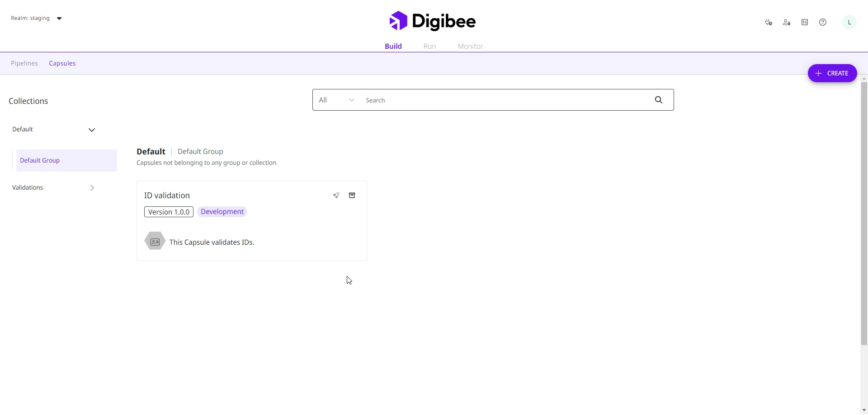
Task: Open the All filter dropdown in search
Action: 336,100
